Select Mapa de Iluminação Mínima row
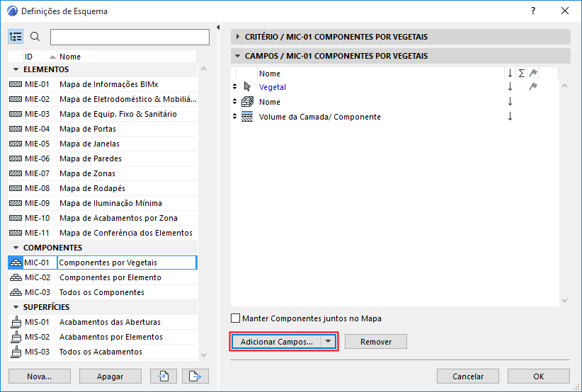Image resolution: width=582 pixels, height=392 pixels. 103,203
